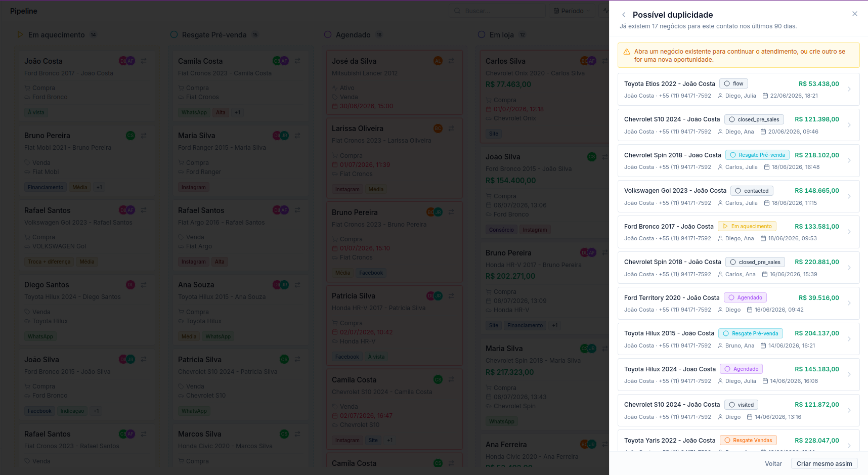This screenshot has width=868, height=475.
Task: Click the Troca + diferença tag on Rafael Santos's card
Action: tap(49, 262)
